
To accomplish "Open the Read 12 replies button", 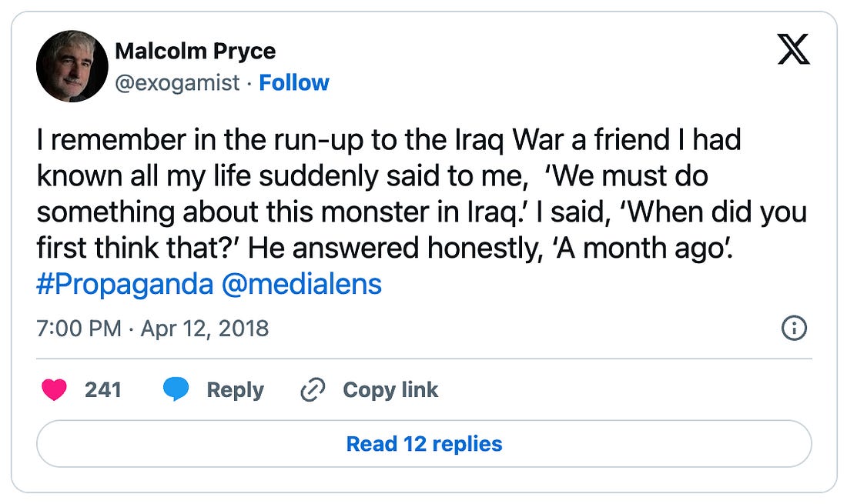I will pyautogui.click(x=423, y=444).
